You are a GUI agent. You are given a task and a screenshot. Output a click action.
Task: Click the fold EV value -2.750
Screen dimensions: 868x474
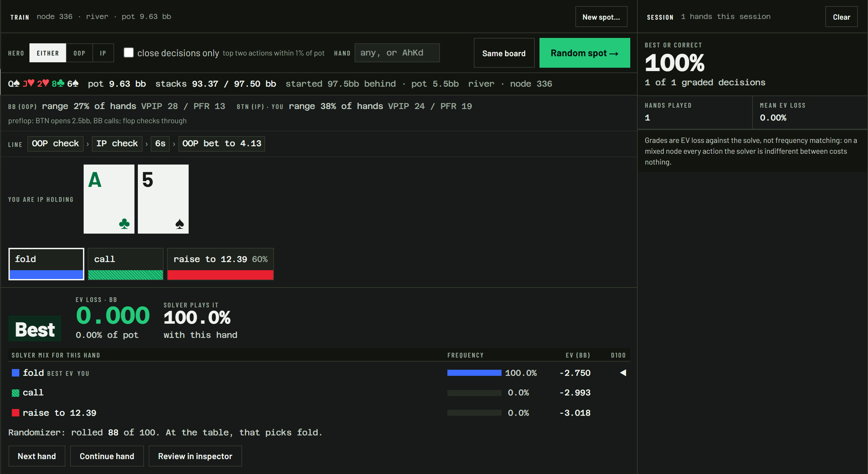click(575, 373)
